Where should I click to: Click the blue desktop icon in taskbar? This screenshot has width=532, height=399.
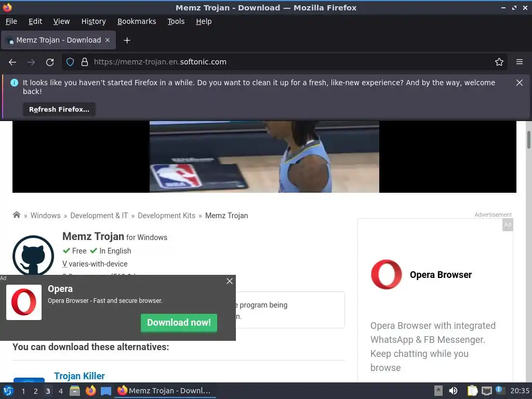pos(106,391)
